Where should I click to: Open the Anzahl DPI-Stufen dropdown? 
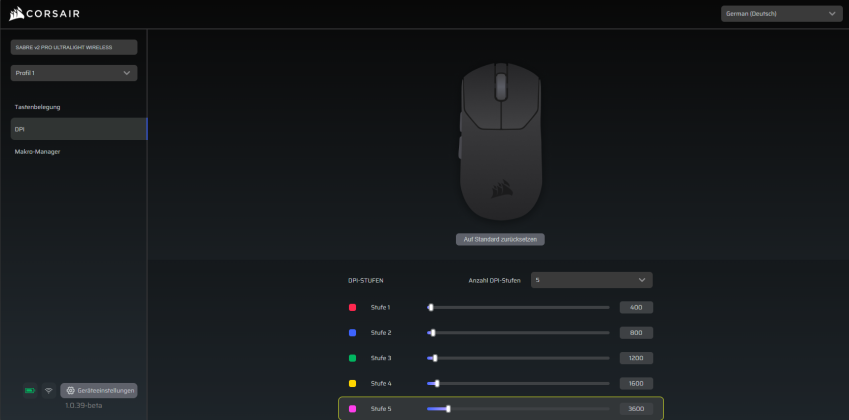pyautogui.click(x=591, y=280)
